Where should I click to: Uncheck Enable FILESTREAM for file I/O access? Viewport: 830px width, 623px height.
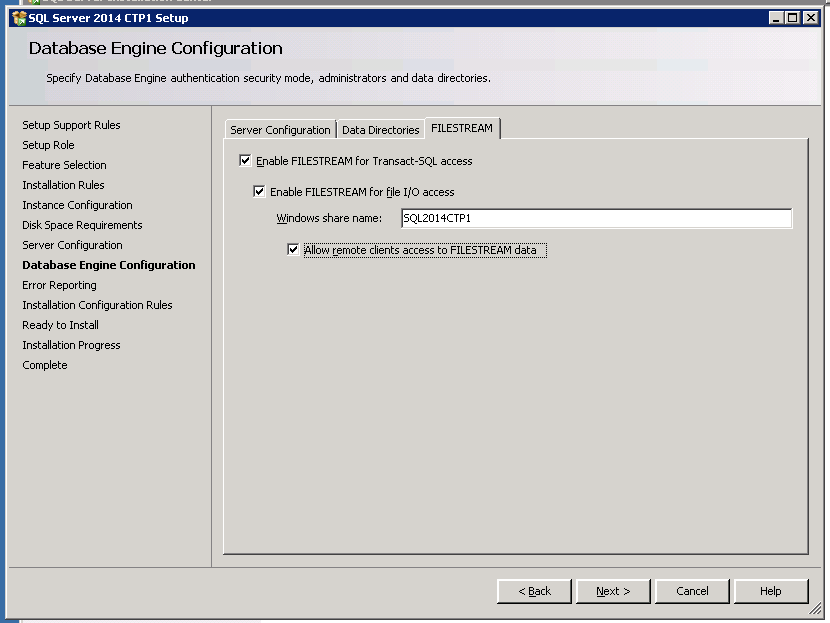point(260,192)
